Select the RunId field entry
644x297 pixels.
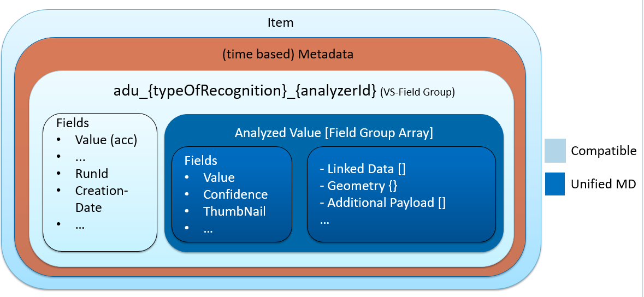tap(92, 174)
